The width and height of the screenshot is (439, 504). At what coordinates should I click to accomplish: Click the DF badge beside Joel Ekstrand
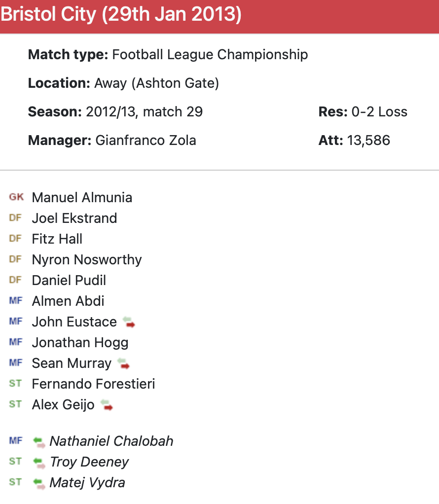(16, 218)
